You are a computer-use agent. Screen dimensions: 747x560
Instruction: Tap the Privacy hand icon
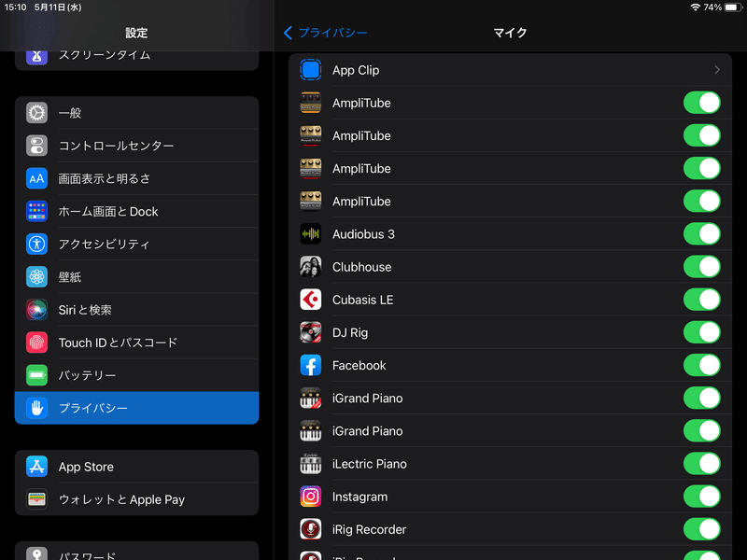[36, 408]
